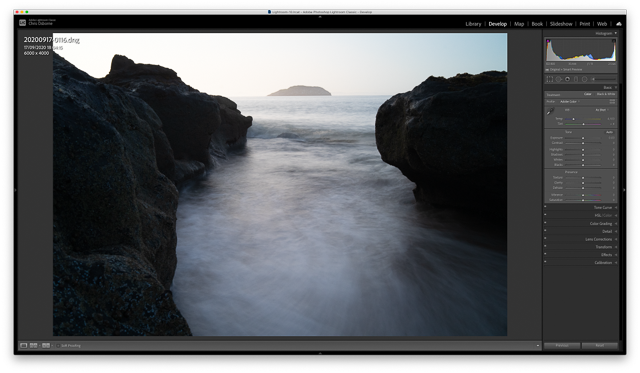The image size is (640, 373).
Task: Switch to the Develop module
Action: pyautogui.click(x=498, y=24)
